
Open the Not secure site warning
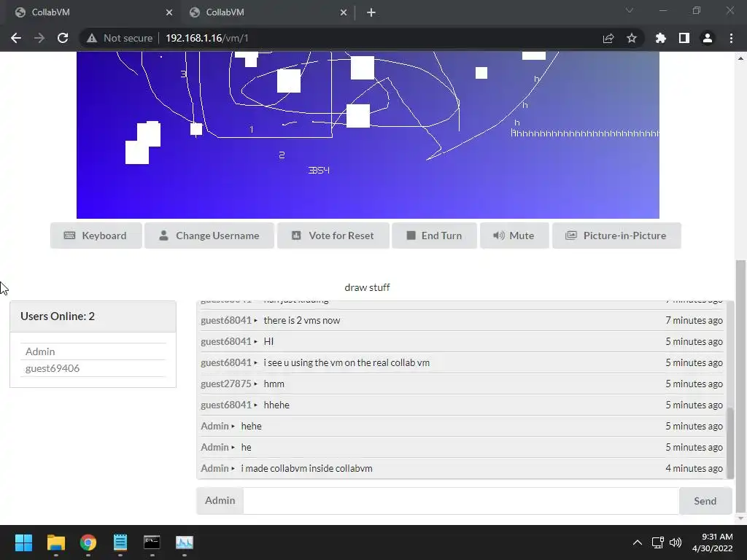120,38
